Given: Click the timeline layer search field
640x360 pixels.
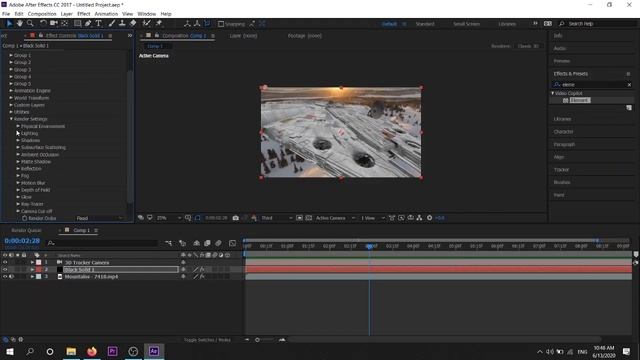Looking at the screenshot, I should coord(103,243).
